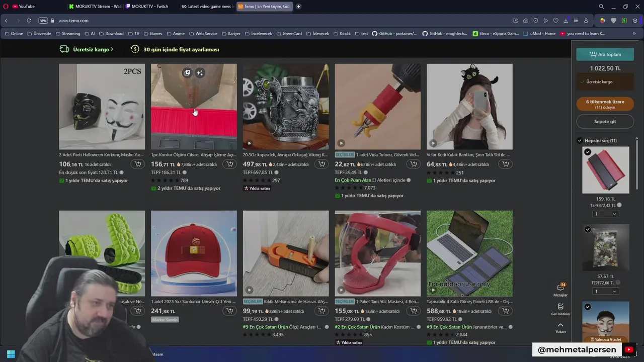Open quantity dropdown for the 159,16 TL item
This screenshot has width=644, height=362.
(x=605, y=214)
